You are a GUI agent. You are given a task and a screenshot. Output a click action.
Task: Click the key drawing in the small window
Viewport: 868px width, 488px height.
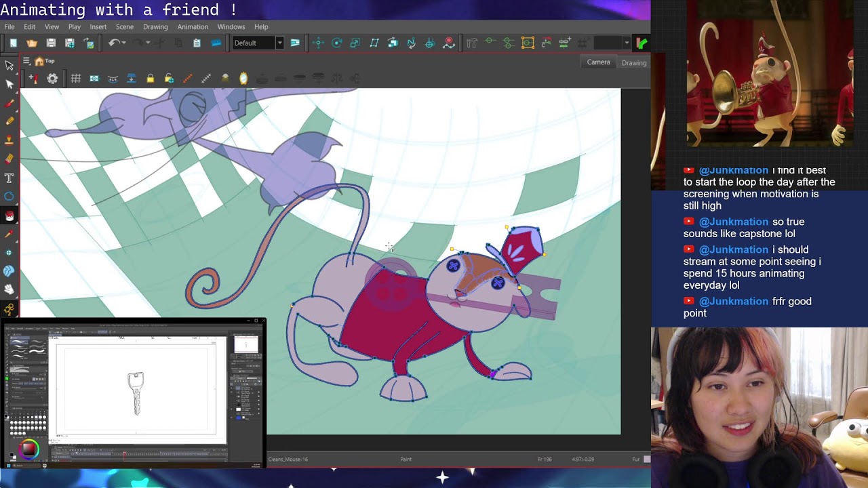click(136, 393)
